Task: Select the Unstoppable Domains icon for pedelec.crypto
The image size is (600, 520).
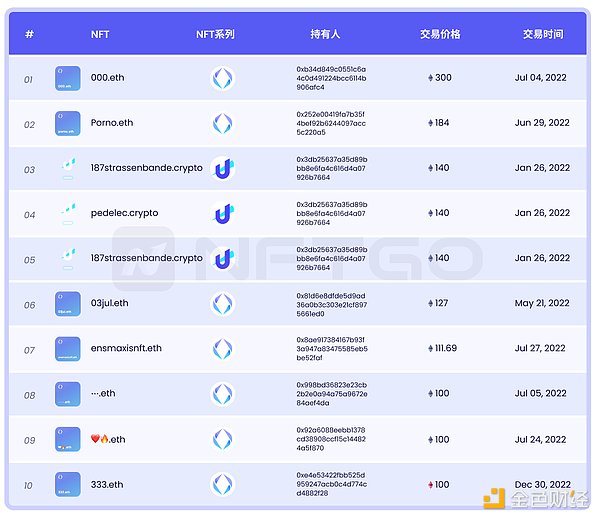Action: click(223, 214)
